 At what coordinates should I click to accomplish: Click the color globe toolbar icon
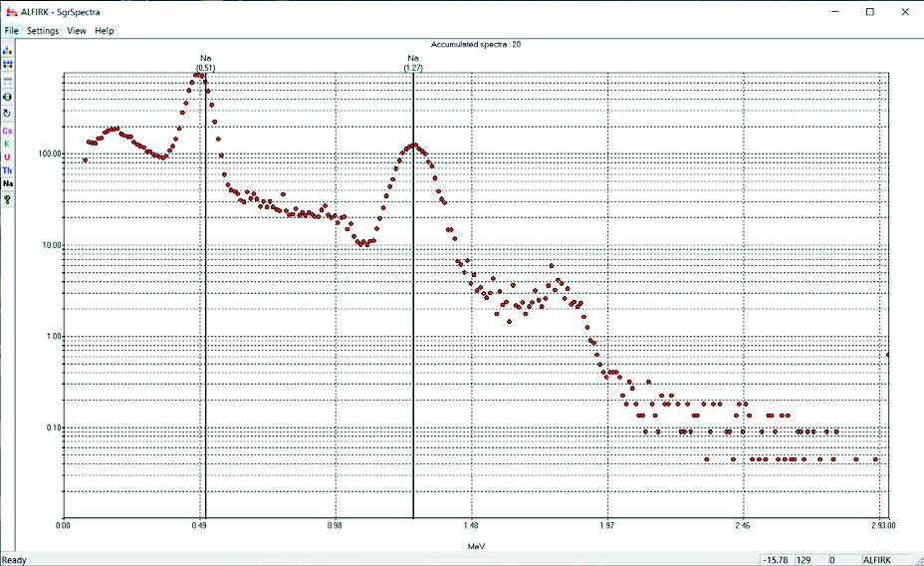[8, 97]
